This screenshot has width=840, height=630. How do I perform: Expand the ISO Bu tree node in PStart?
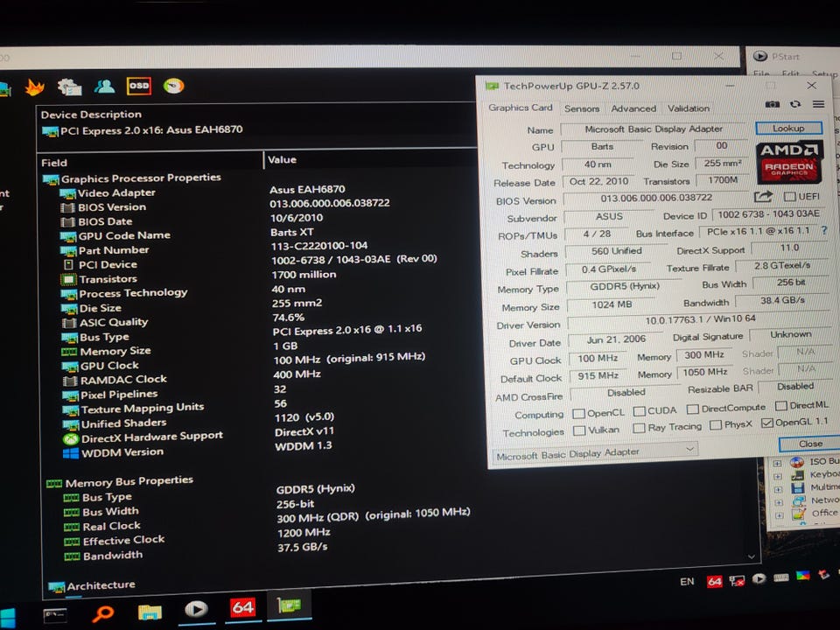coord(777,463)
